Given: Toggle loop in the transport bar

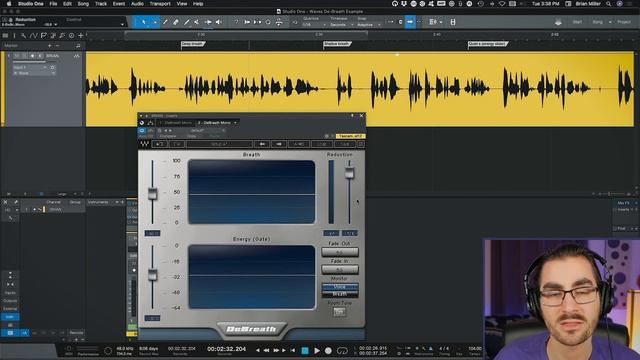Looking at the screenshot, I should tap(342, 351).
